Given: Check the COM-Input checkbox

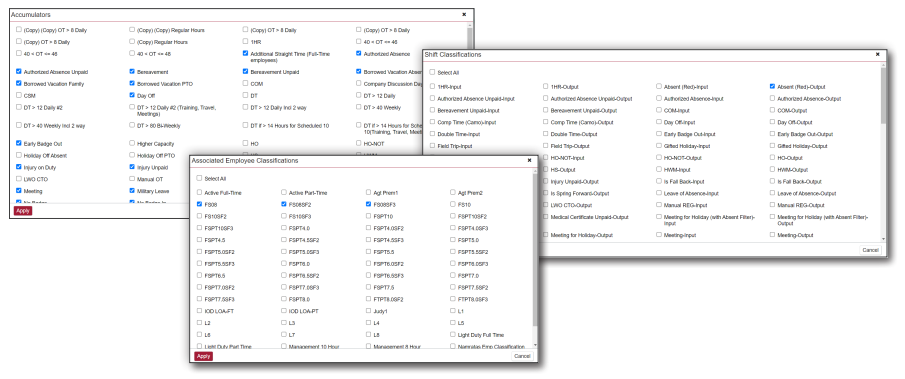Looking at the screenshot, I should 659,110.
